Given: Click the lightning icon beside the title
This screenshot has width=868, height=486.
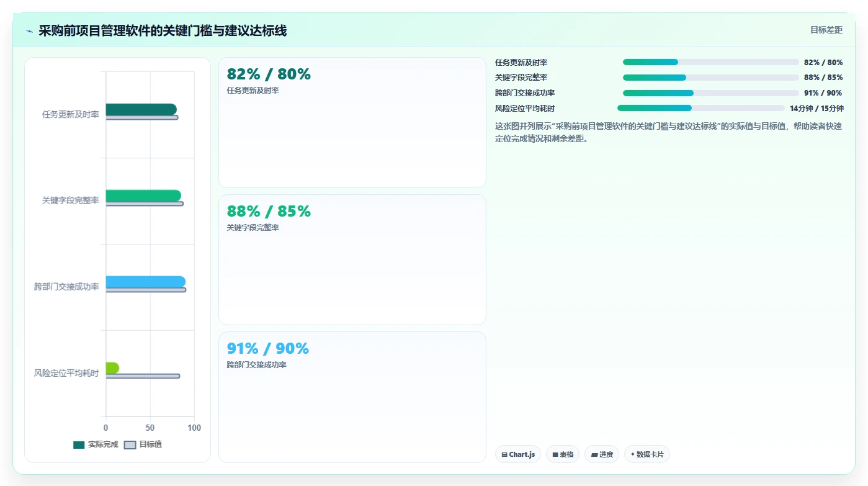Looking at the screenshot, I should (29, 31).
